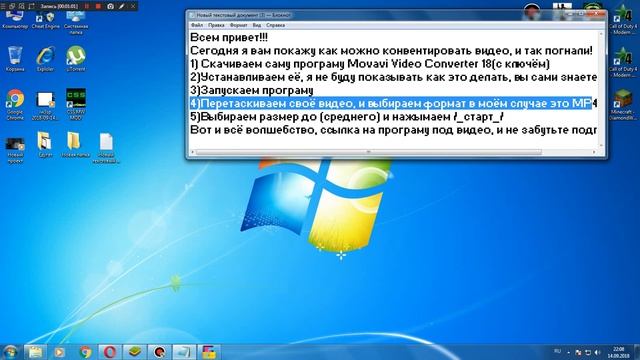Screen dimensions: 640x360
Task: Click the volume speaker icon in tray
Action: pyautogui.click(x=597, y=352)
